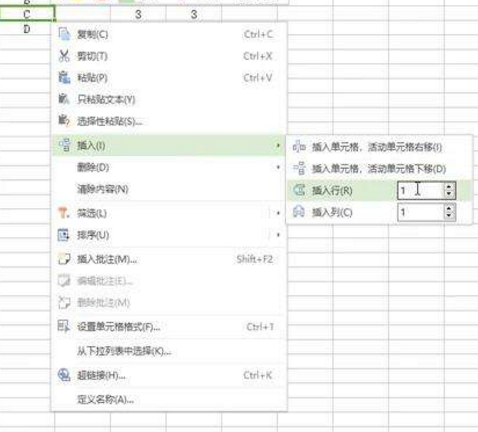Choose Insert comment (插入批注) entry
This screenshot has height=432, width=478.
point(169,259)
